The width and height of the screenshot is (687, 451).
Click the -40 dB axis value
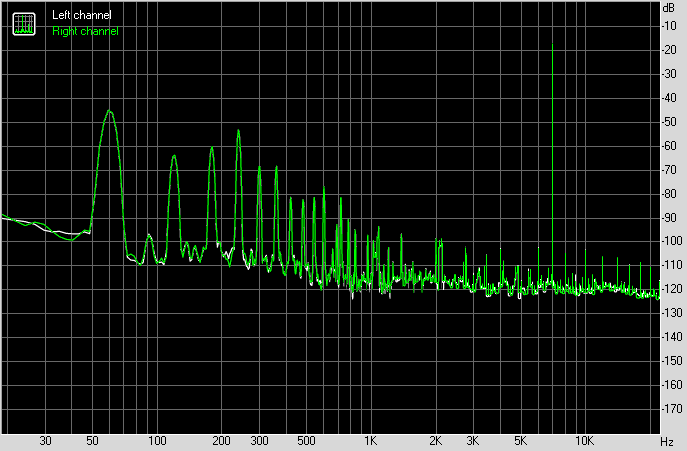pyautogui.click(x=669, y=98)
